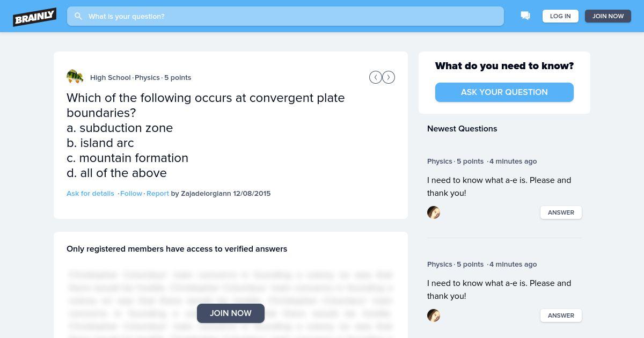Click ASK YOUR QUESTION button

504,92
